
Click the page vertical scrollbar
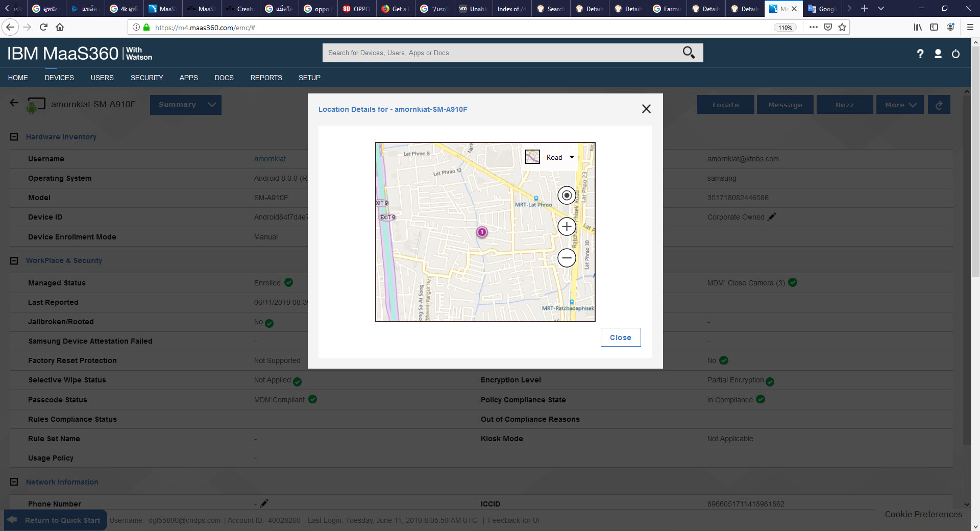[x=975, y=161]
